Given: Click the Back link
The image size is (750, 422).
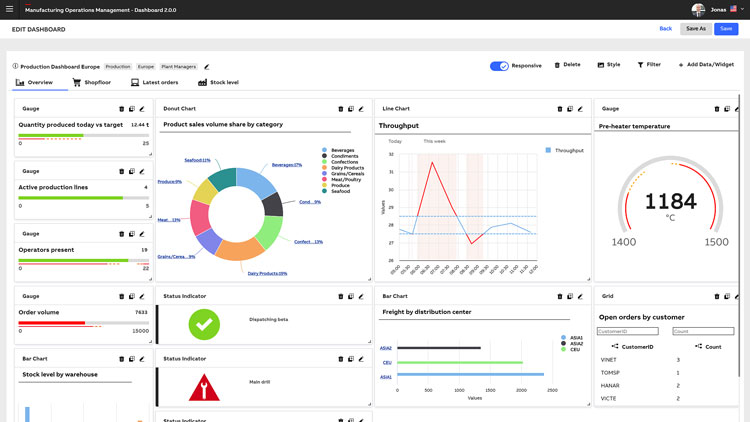Looking at the screenshot, I should [666, 29].
